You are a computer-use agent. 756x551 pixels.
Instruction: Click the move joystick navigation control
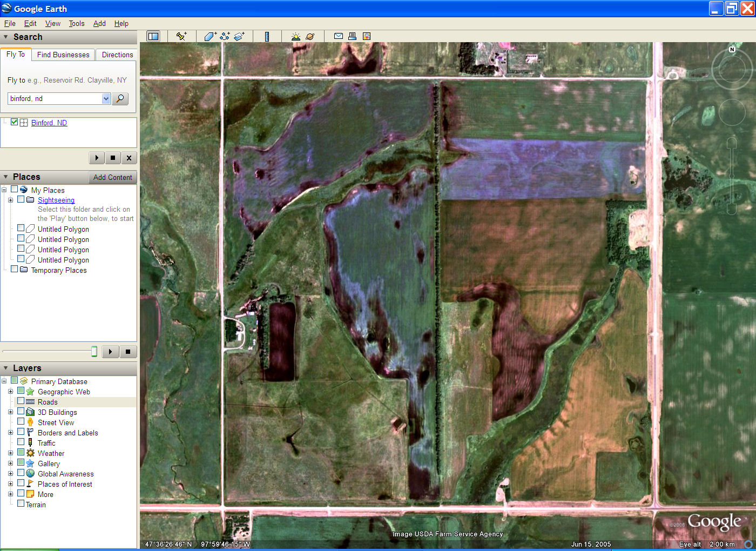732,113
